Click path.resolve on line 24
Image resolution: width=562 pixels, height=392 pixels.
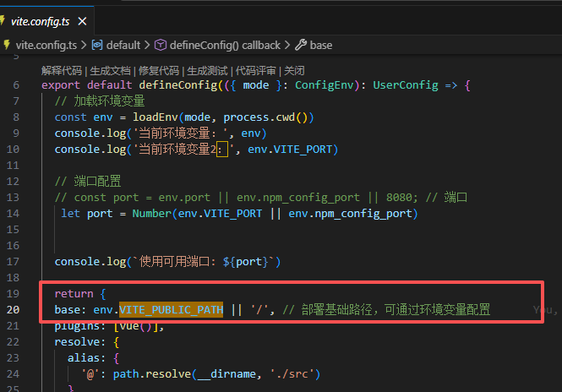[x=152, y=374]
